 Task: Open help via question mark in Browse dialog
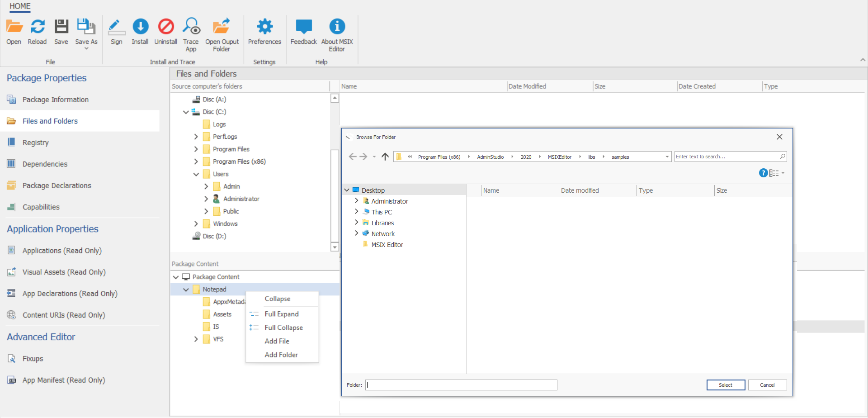[764, 173]
